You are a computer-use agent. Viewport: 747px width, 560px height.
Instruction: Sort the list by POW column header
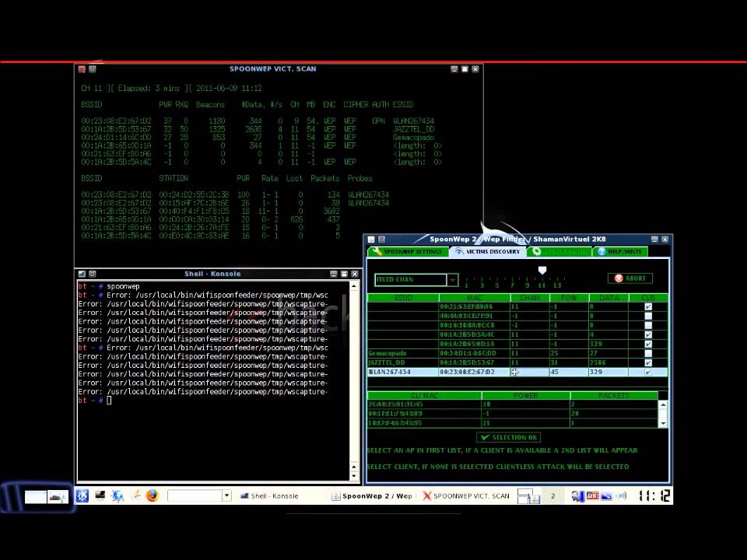569,298
